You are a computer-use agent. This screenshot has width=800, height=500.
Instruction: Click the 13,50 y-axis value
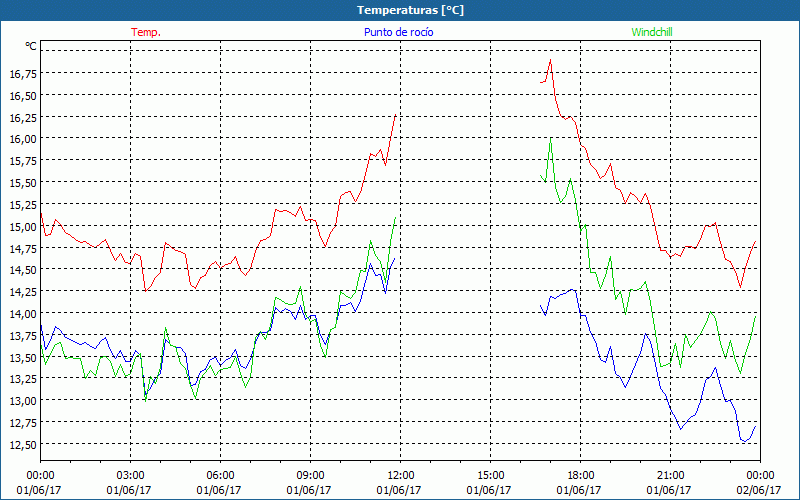23,358
